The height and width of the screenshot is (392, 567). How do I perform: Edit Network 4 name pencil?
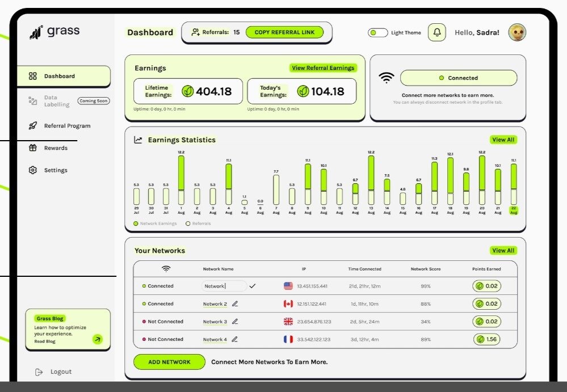coord(234,339)
